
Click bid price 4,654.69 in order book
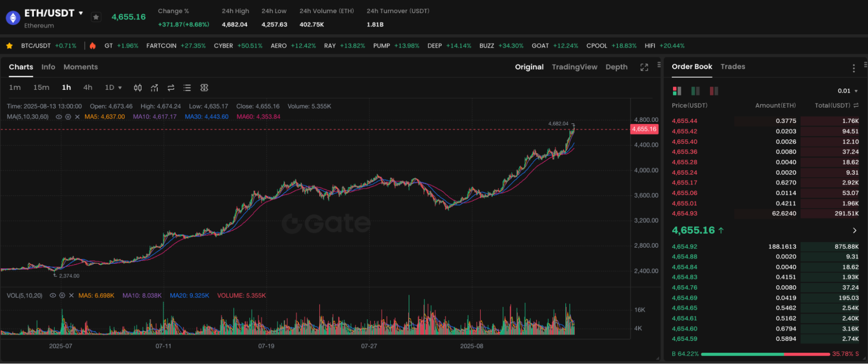(x=684, y=298)
